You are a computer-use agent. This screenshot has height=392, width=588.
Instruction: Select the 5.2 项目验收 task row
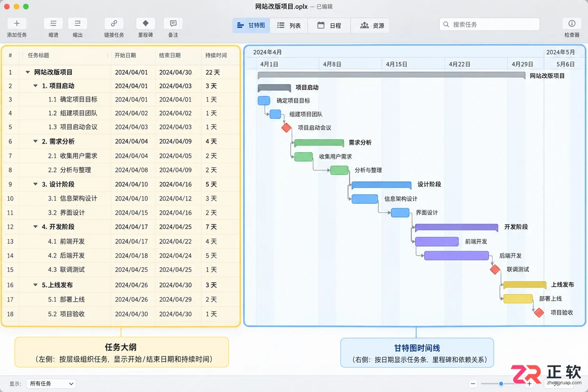point(121,314)
